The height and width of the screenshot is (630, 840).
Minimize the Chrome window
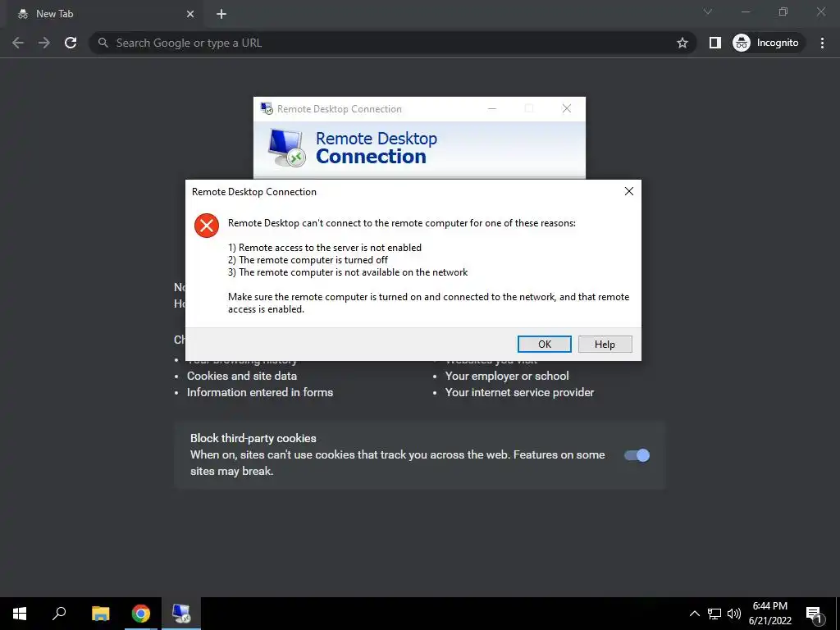pos(746,11)
